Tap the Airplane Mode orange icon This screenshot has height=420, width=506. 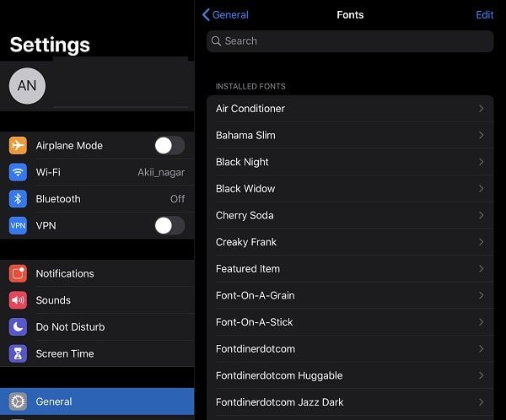(x=18, y=145)
